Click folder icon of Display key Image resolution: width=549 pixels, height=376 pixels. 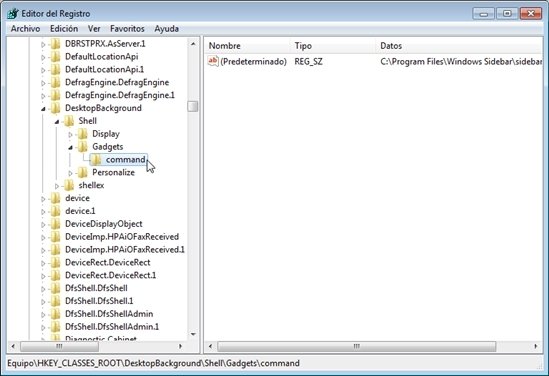[83, 134]
